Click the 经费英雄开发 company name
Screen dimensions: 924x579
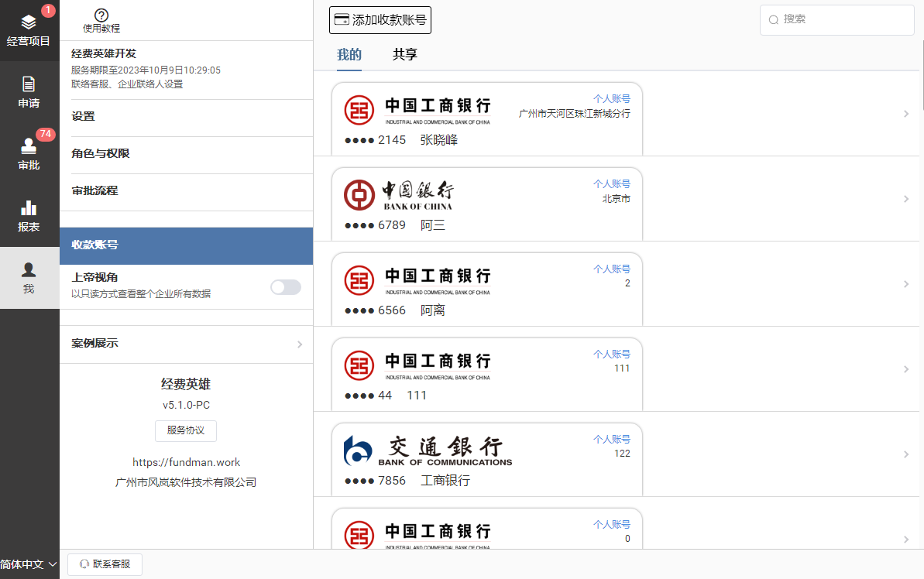[104, 53]
